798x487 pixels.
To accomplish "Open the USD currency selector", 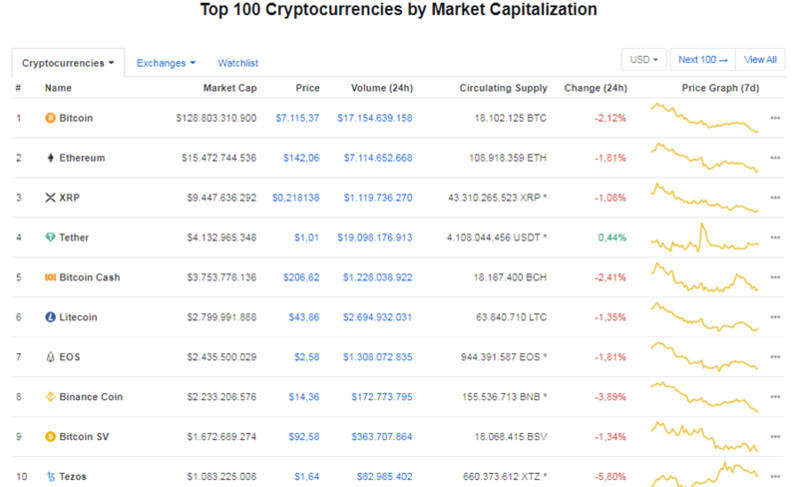I will 643,60.
